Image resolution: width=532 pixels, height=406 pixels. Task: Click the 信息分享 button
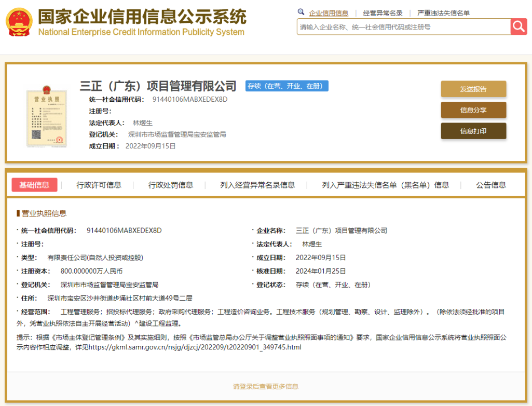(473, 110)
